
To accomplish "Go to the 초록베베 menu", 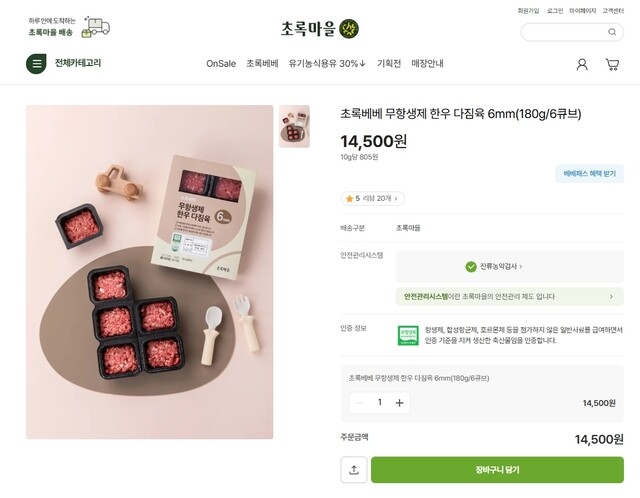I will [262, 64].
